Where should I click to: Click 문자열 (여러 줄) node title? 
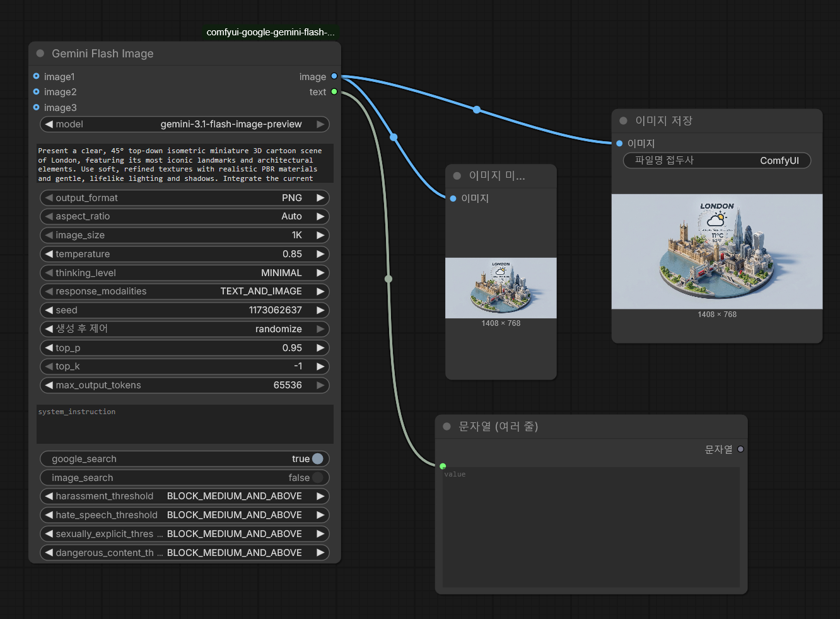pyautogui.click(x=498, y=427)
